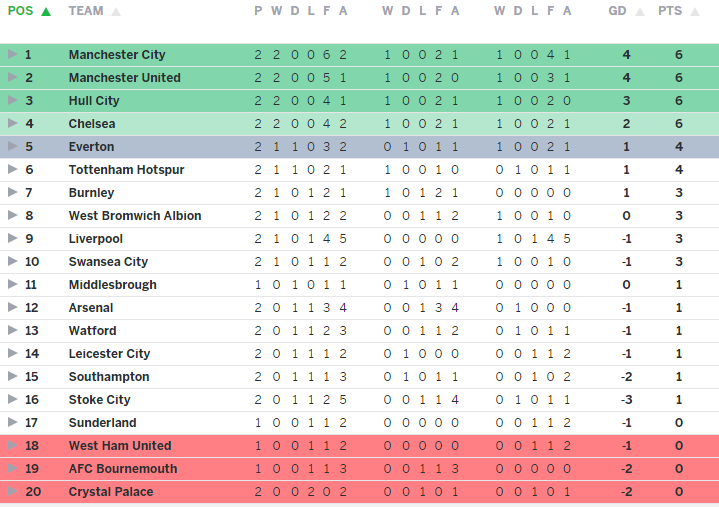The image size is (719, 507).
Task: Click the Hull City team name
Action: 94,101
